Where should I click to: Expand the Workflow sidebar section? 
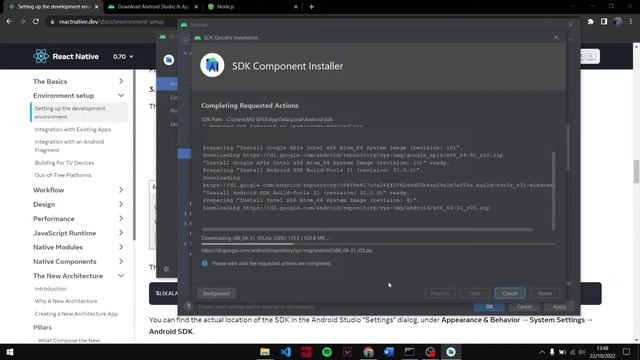121,190
